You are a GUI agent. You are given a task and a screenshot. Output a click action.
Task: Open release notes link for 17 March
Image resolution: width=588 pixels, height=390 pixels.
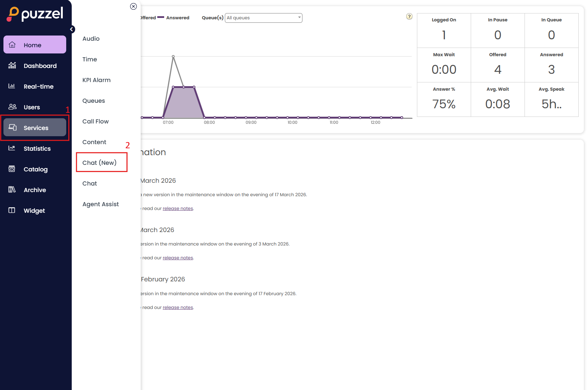[x=178, y=209]
